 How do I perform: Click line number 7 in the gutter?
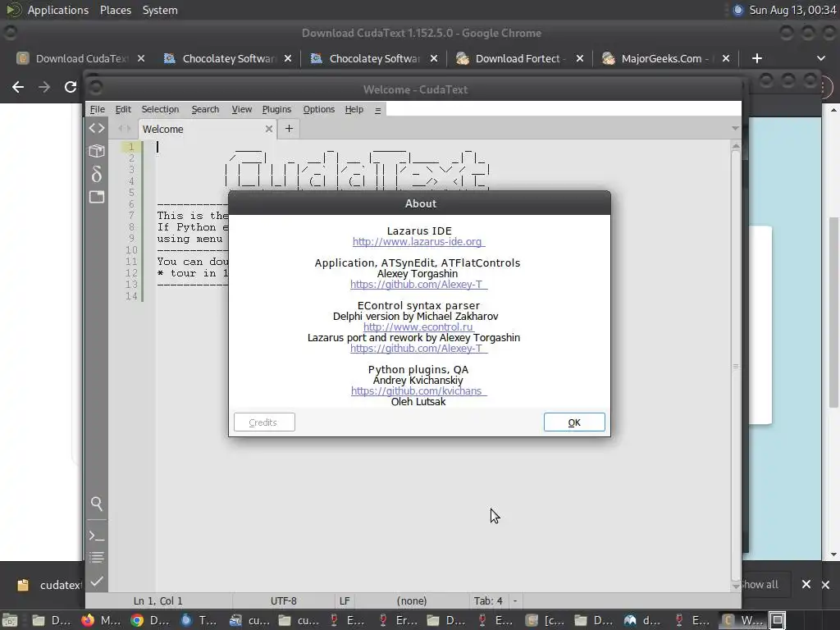pos(131,216)
